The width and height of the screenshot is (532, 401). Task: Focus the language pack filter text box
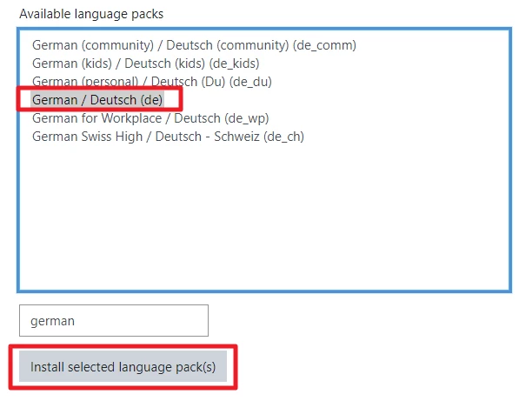coord(114,320)
